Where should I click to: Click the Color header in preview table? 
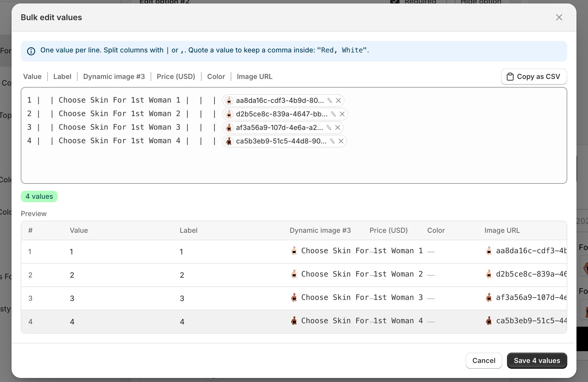click(x=436, y=230)
